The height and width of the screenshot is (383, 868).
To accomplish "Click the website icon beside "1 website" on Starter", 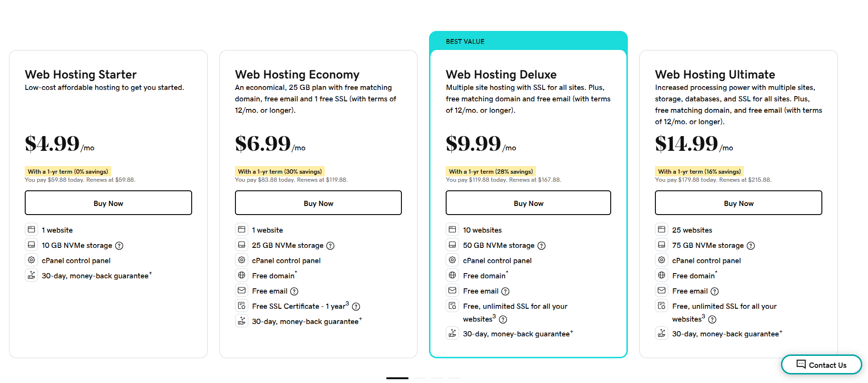I will tap(31, 229).
